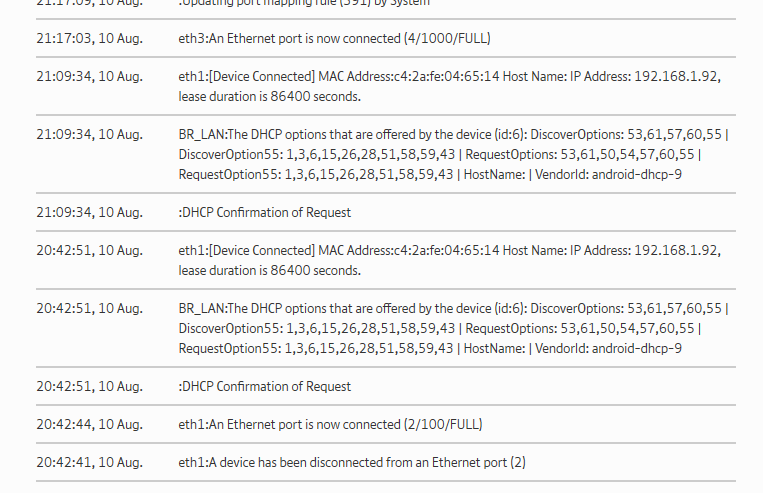Select the 21:09:34 DHCP Confirmation of Request message
Image resolution: width=763 pixels, height=493 pixels.
(264, 212)
